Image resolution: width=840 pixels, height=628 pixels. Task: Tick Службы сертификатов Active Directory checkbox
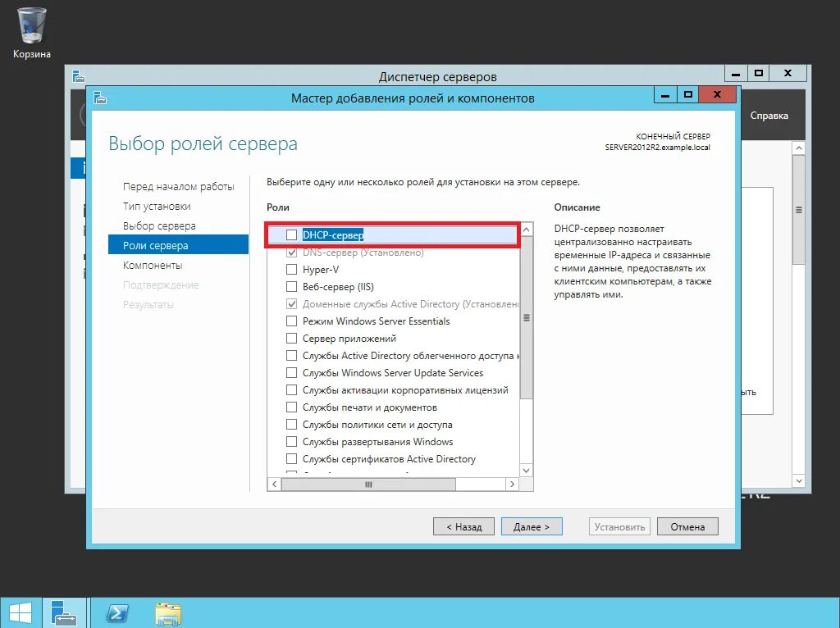click(291, 459)
